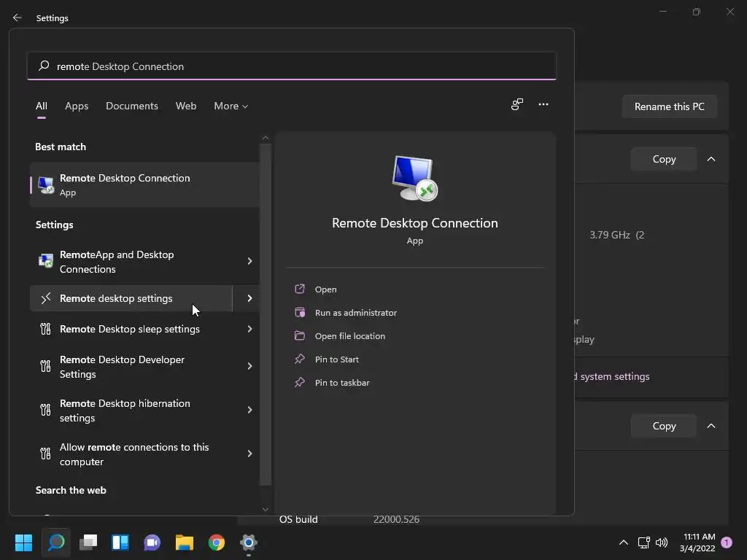Select Pin to Start
Viewport: 747px width, 560px height.
337,359
